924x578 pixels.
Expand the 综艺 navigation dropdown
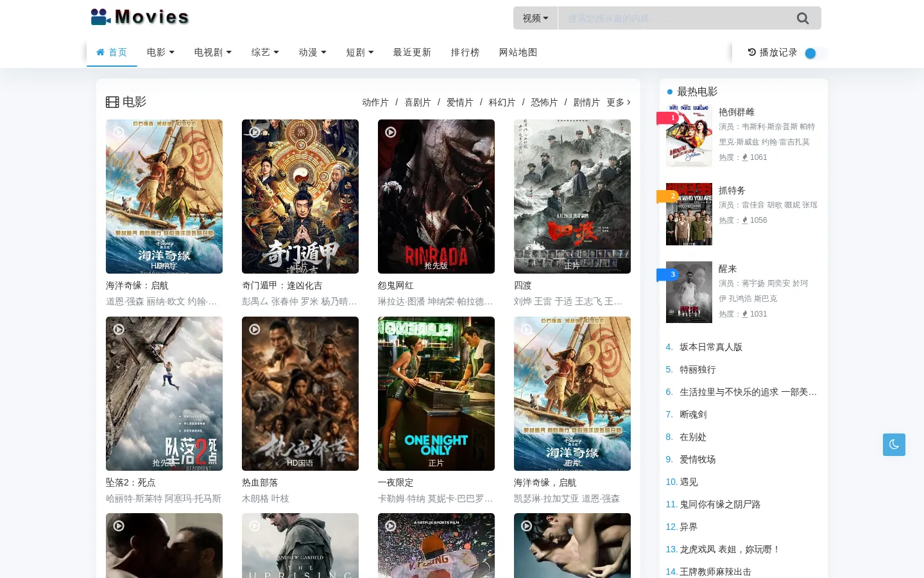[x=265, y=52]
